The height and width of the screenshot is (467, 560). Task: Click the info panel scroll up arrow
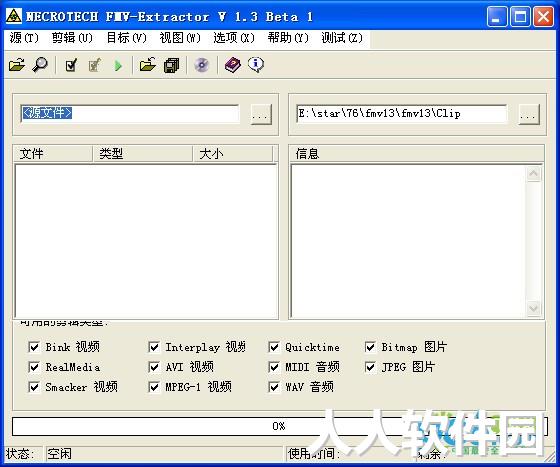pyautogui.click(x=534, y=174)
